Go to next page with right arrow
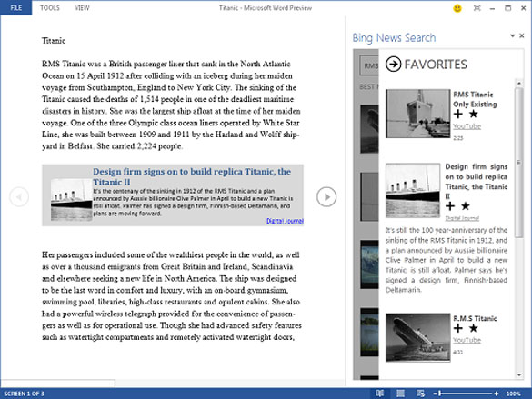The image size is (532, 399). (326, 197)
